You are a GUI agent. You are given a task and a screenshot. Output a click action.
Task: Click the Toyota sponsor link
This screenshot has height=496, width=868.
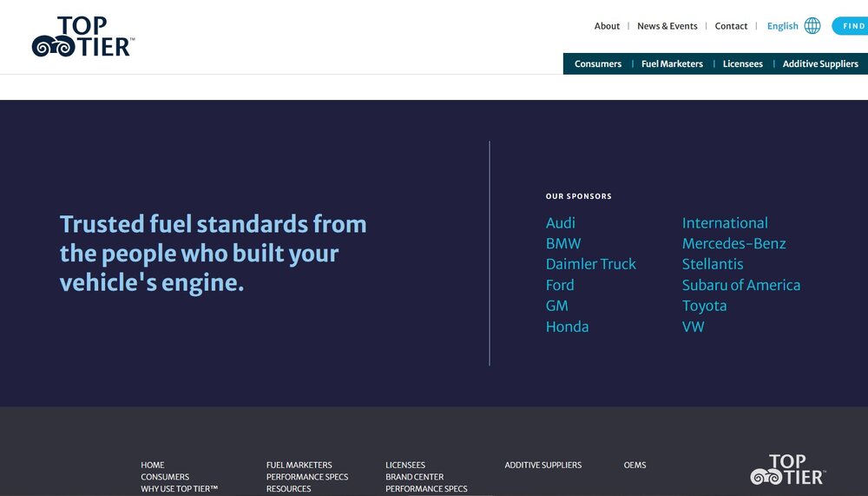click(x=704, y=306)
